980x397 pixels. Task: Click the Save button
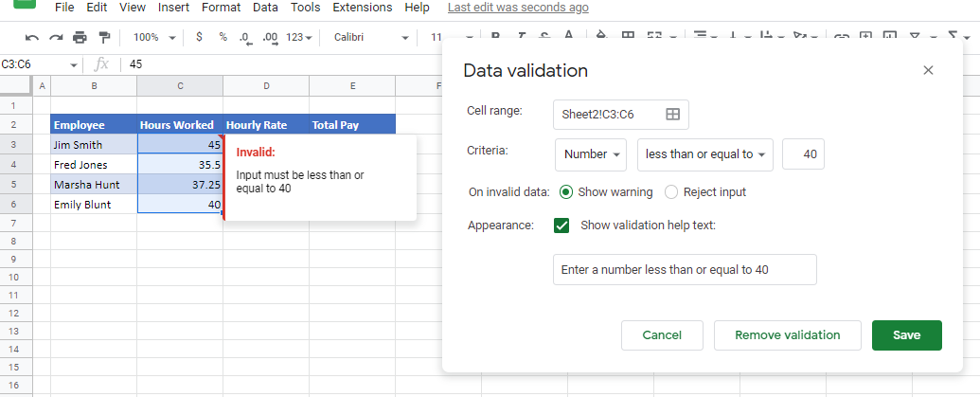[x=907, y=335]
